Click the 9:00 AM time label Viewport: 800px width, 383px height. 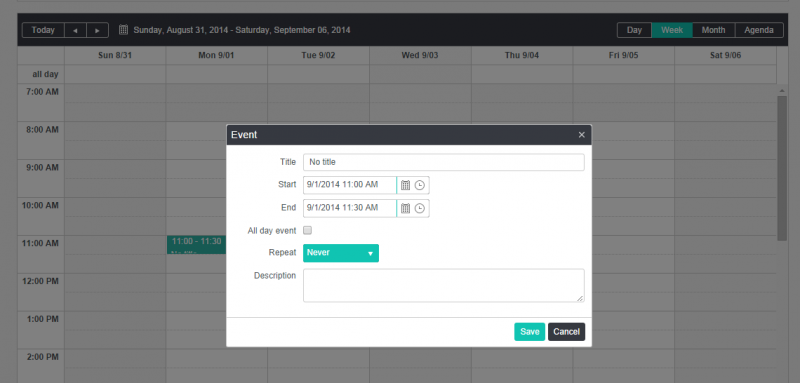(x=42, y=168)
